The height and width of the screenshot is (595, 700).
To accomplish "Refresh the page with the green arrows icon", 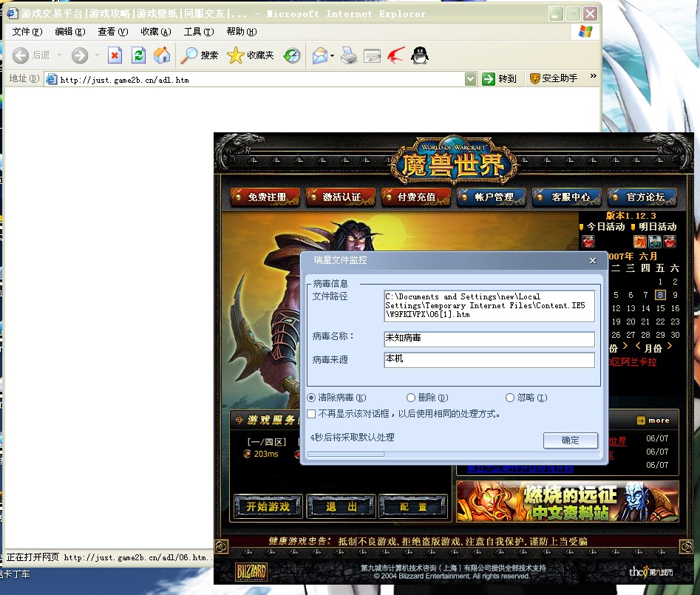I will click(138, 55).
